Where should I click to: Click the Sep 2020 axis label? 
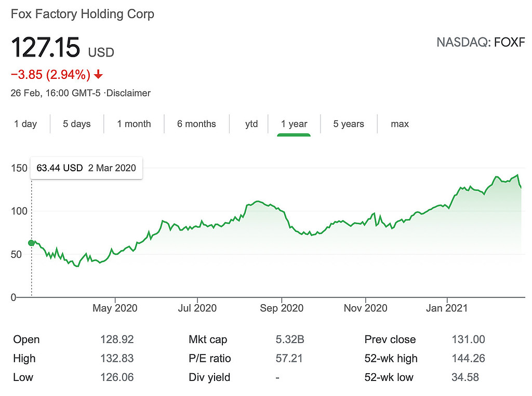pyautogui.click(x=281, y=308)
